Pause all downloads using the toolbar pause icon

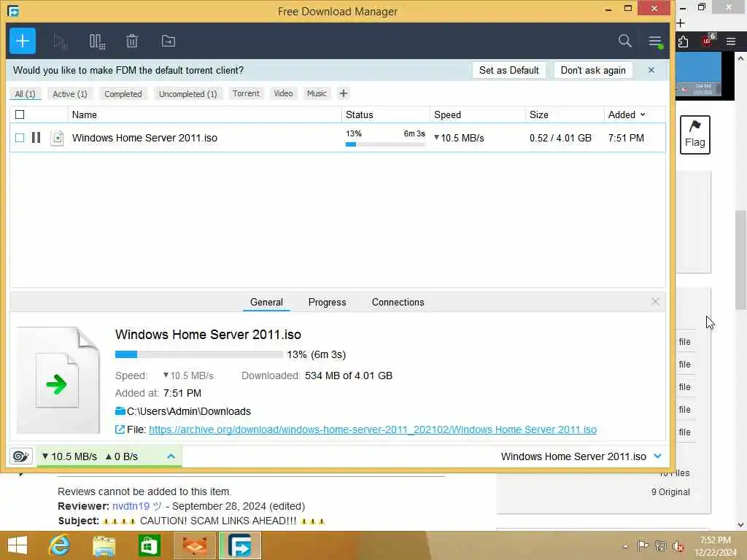(97, 42)
